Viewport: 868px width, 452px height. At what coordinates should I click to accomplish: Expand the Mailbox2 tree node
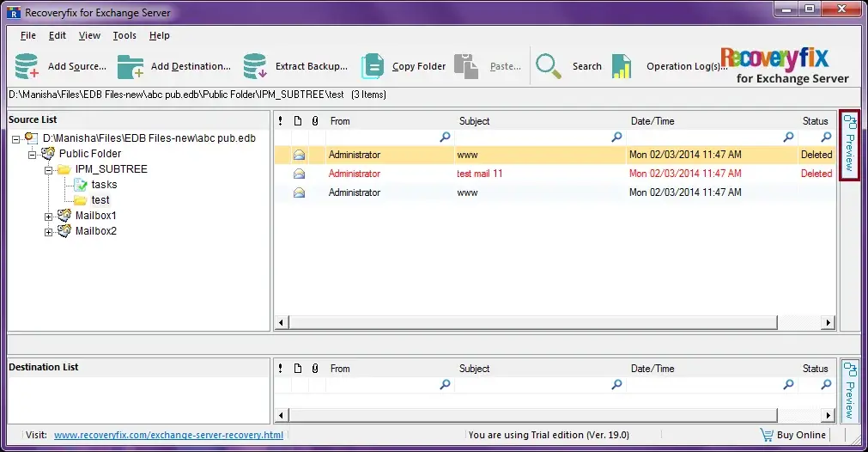(x=49, y=231)
